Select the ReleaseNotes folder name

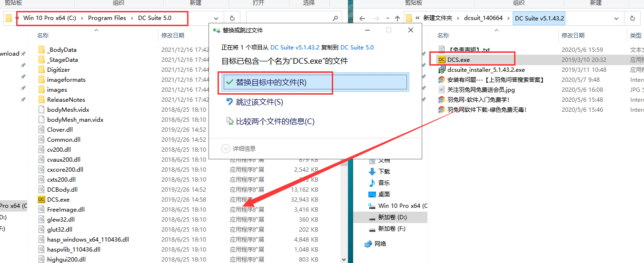[x=66, y=99]
